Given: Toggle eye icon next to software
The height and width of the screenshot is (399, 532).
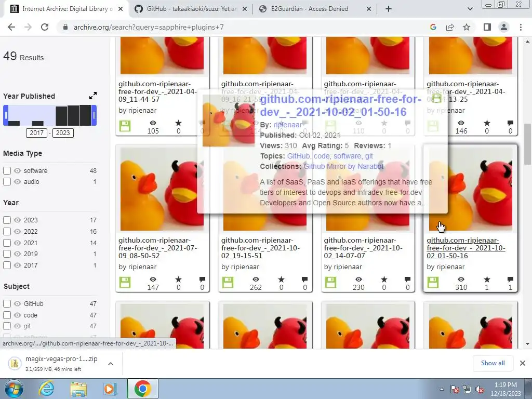Looking at the screenshot, I should (x=17, y=170).
